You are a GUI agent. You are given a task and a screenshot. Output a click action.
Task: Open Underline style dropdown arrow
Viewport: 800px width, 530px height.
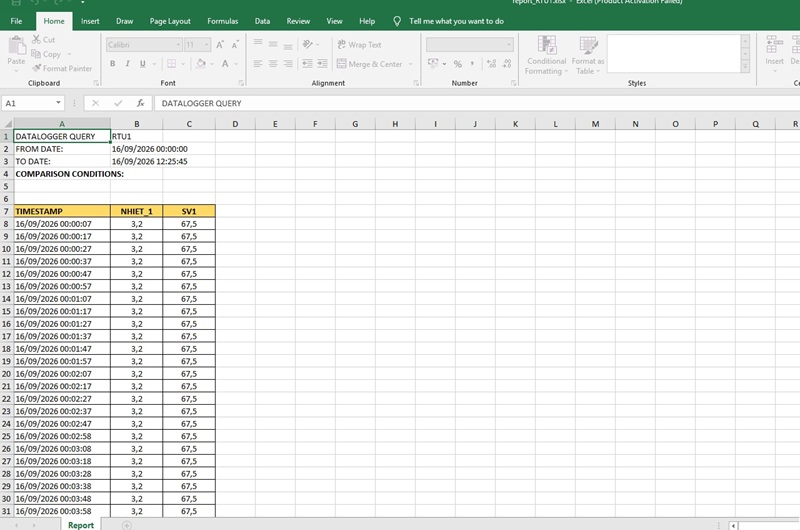[154, 64]
